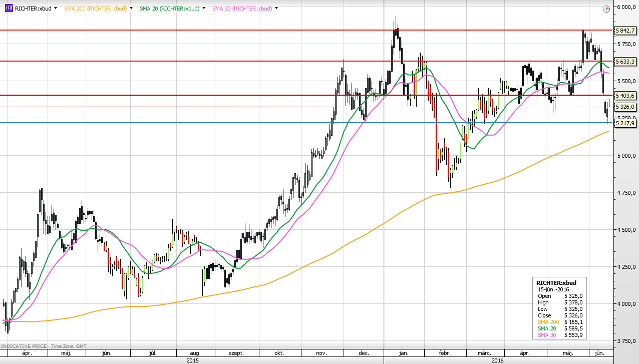Click the red 5 403,6 price tag
The image size is (639, 364).
point(625,96)
